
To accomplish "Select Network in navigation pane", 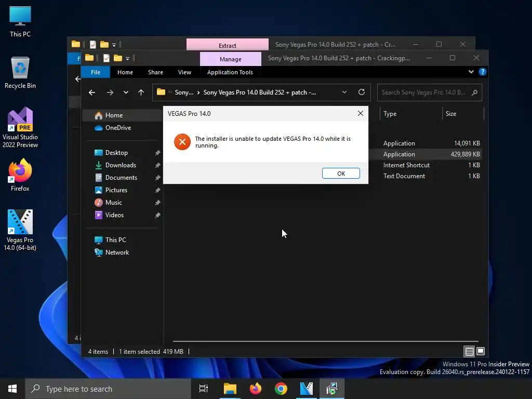I will pyautogui.click(x=117, y=252).
